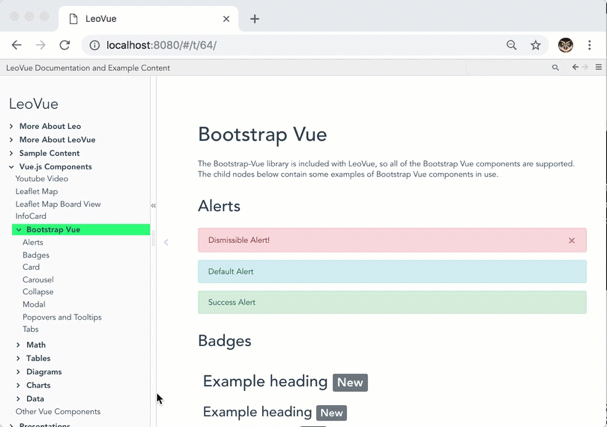
Task: Click the Alerts section heading
Action: coord(219,206)
